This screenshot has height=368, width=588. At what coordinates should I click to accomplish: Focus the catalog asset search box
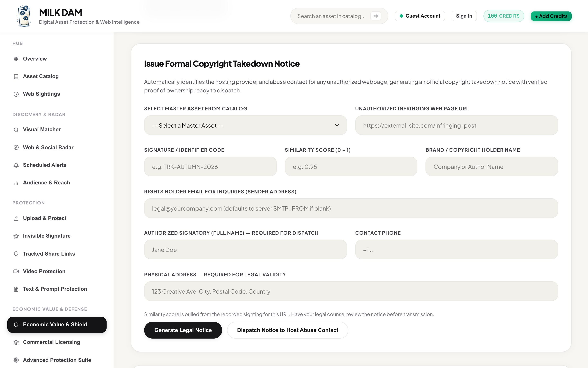click(339, 16)
